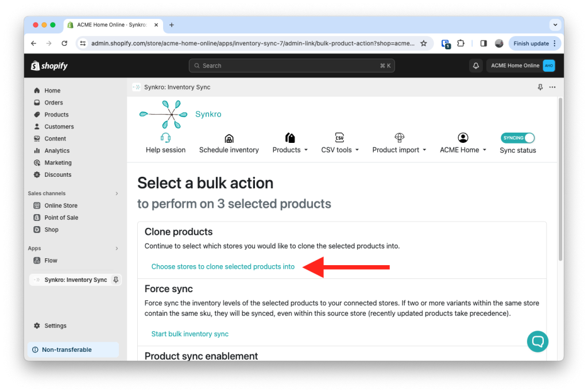Image resolution: width=588 pixels, height=392 pixels.
Task: Click the Finish update button
Action: (531, 44)
